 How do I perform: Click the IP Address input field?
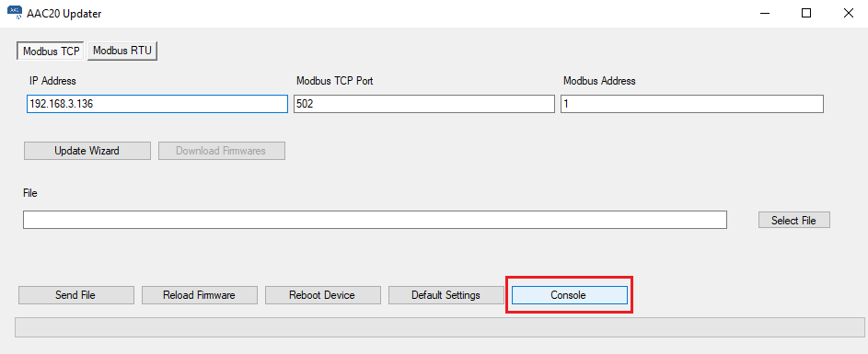pos(157,104)
